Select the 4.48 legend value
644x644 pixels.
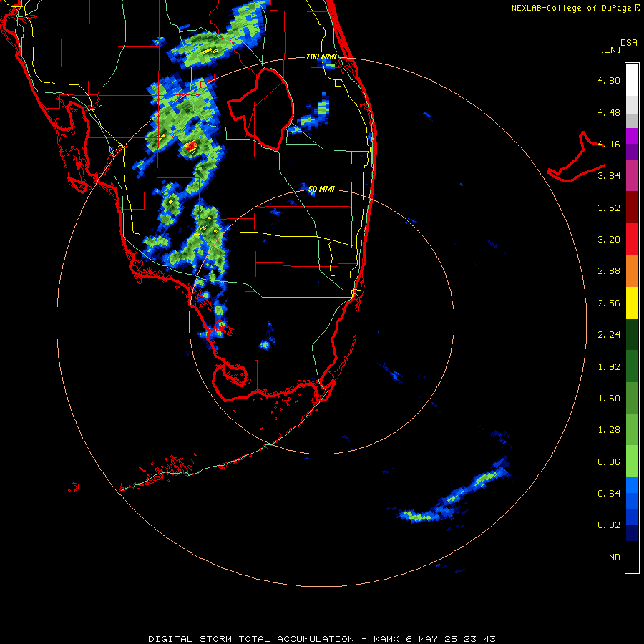click(x=609, y=112)
